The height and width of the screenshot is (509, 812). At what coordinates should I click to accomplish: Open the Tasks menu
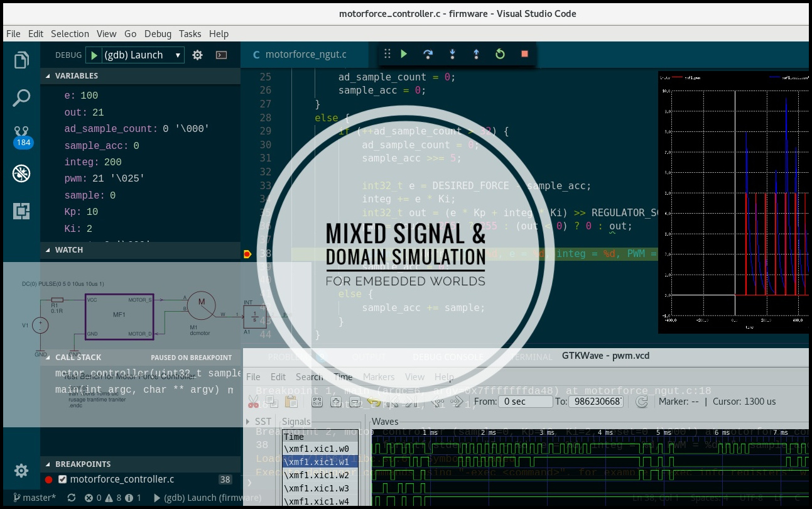(190, 33)
